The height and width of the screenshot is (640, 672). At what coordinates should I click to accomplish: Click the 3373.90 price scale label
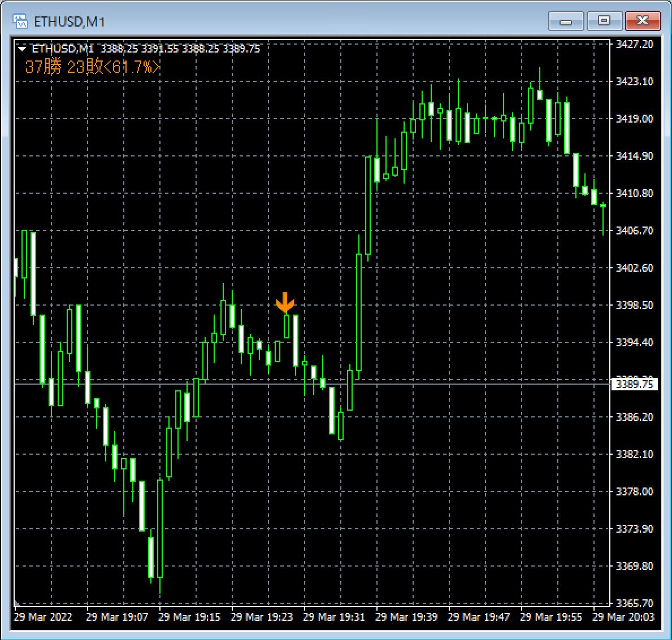pos(635,529)
